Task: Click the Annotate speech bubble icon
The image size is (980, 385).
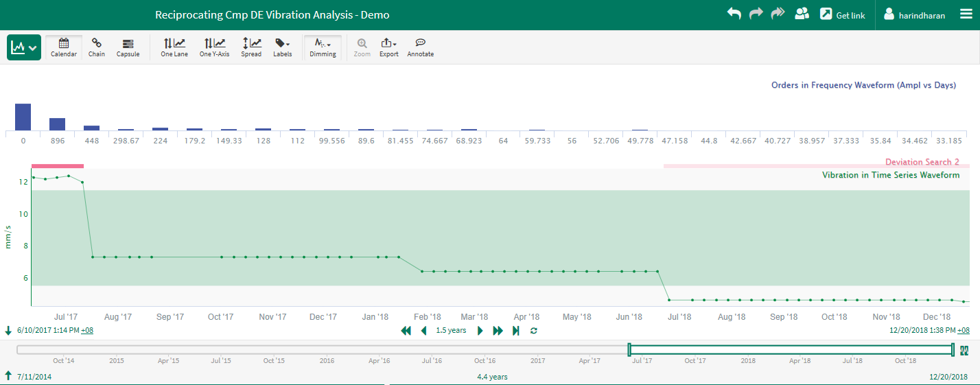Action: click(x=420, y=47)
